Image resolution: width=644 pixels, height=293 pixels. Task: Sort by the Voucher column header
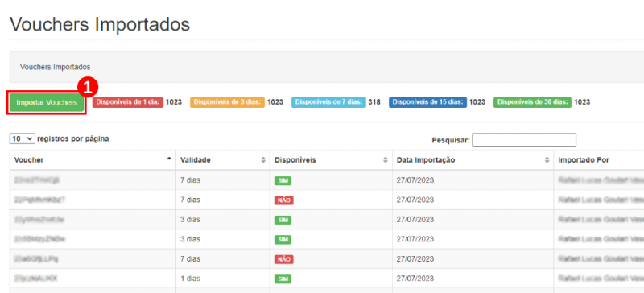click(93, 160)
